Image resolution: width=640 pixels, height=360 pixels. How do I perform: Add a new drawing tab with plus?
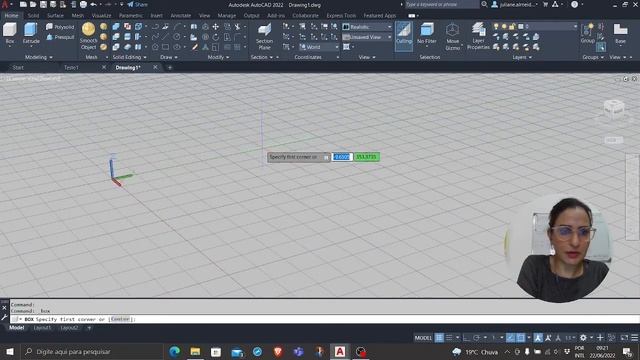[x=170, y=67]
